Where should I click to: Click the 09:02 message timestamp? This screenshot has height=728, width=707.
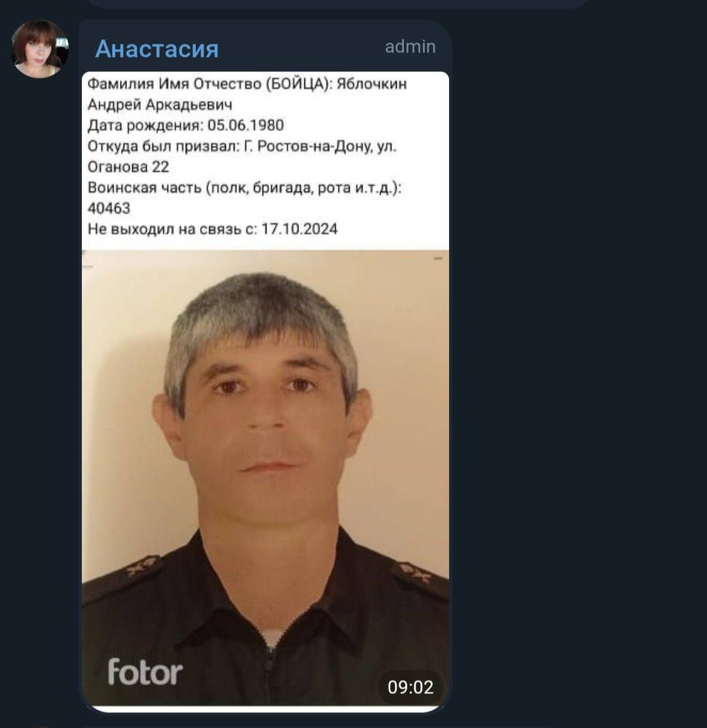pyautogui.click(x=410, y=687)
